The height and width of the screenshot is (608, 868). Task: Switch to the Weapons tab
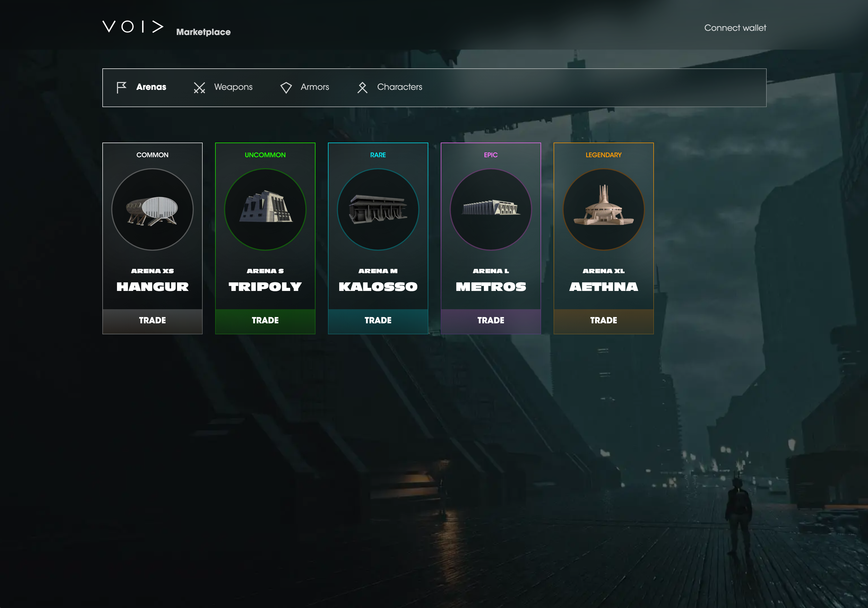[x=233, y=87]
